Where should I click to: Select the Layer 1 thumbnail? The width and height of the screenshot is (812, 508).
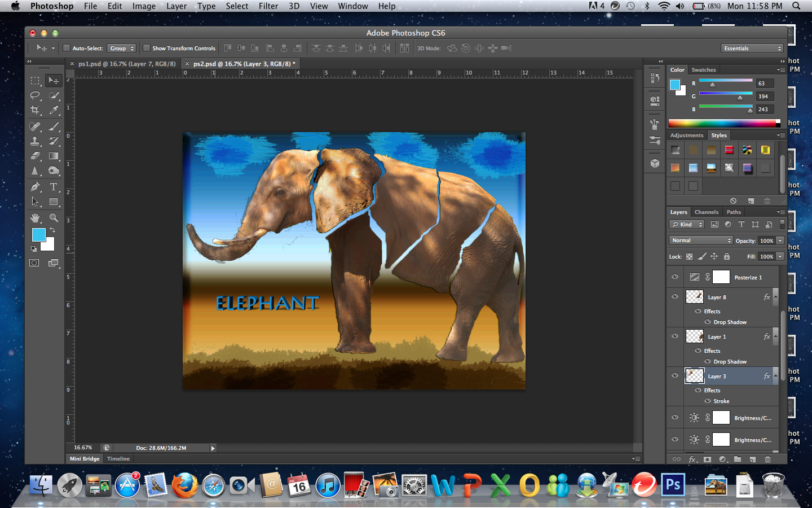click(694, 336)
